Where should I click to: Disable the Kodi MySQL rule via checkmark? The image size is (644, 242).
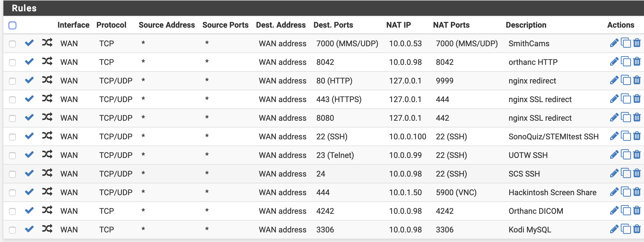coord(29,229)
